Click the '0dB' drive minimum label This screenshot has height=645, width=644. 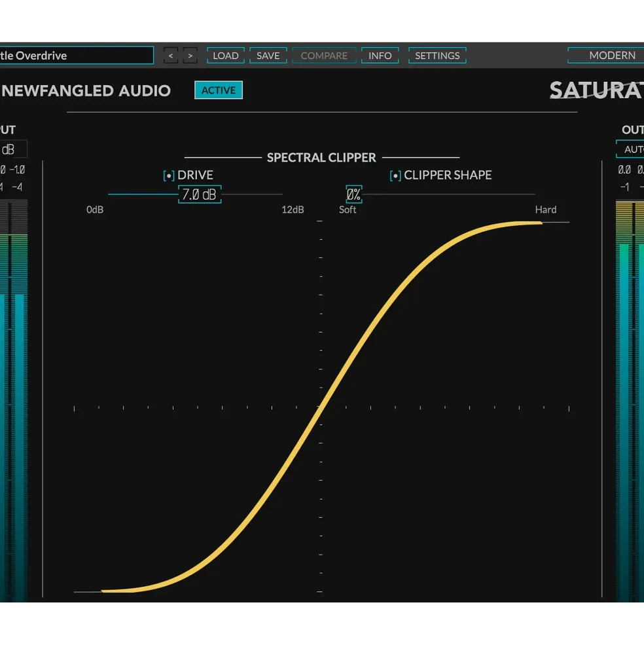click(x=95, y=210)
